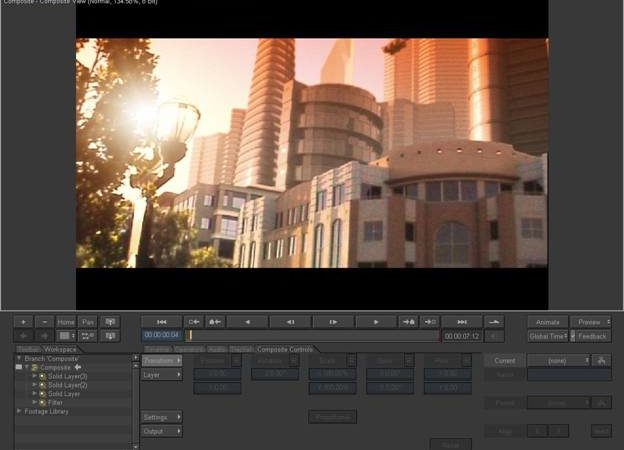624x450 pixels.
Task: Click the play mode button after go-to-end
Action: click(x=494, y=322)
